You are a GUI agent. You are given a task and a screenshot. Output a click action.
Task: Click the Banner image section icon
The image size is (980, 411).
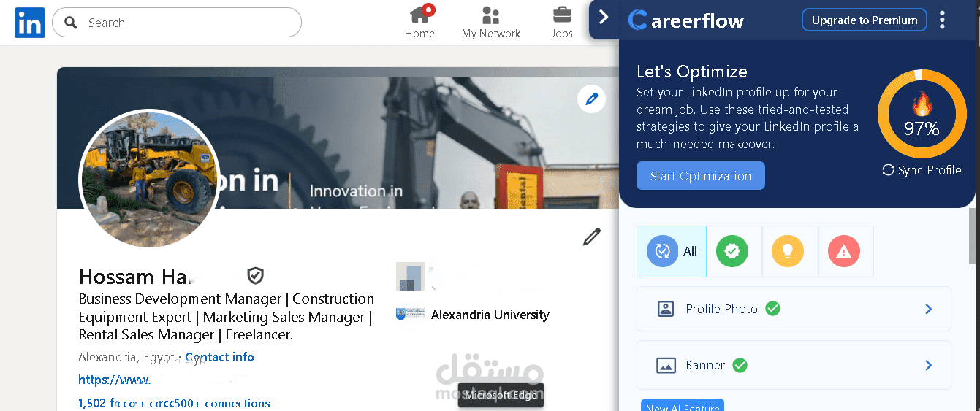(x=666, y=366)
